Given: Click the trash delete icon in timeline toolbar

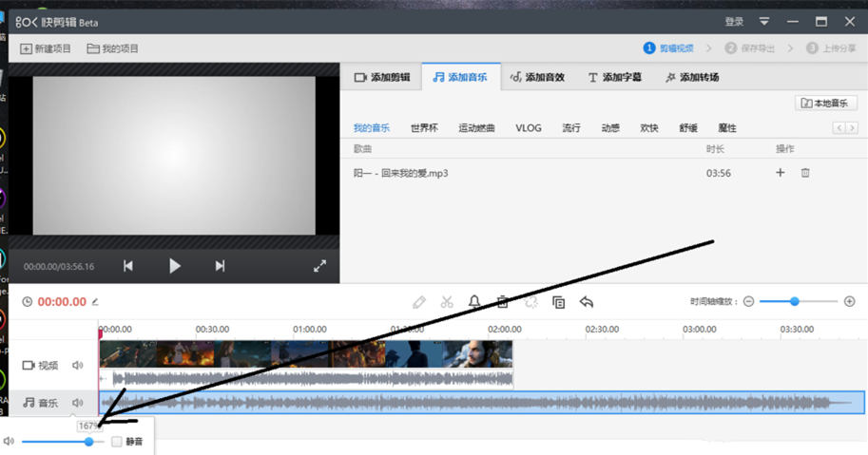Looking at the screenshot, I should [x=503, y=302].
